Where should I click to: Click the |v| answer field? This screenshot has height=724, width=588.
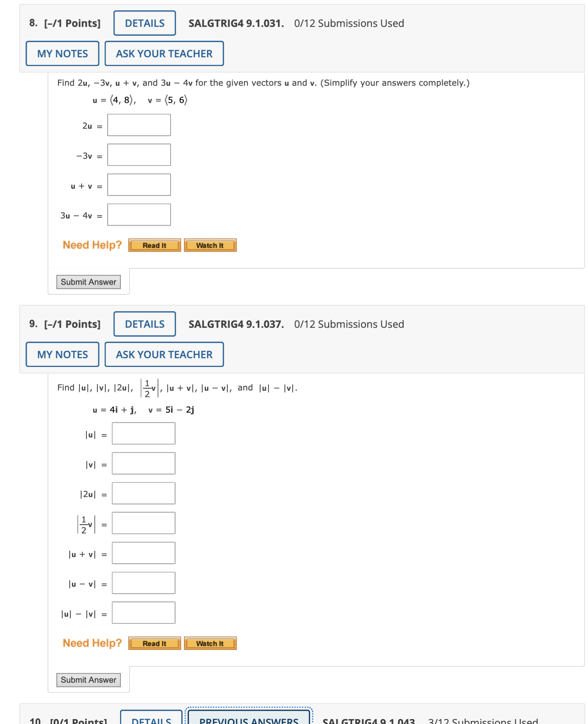(x=143, y=463)
